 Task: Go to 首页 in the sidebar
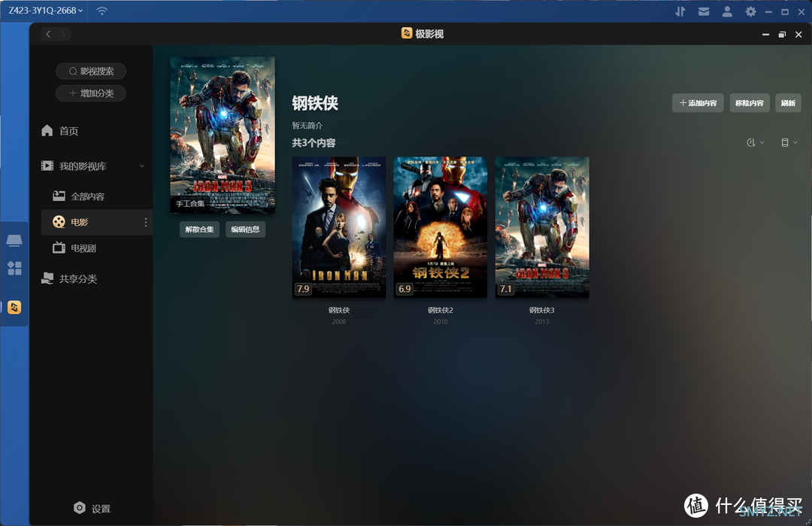coord(68,131)
